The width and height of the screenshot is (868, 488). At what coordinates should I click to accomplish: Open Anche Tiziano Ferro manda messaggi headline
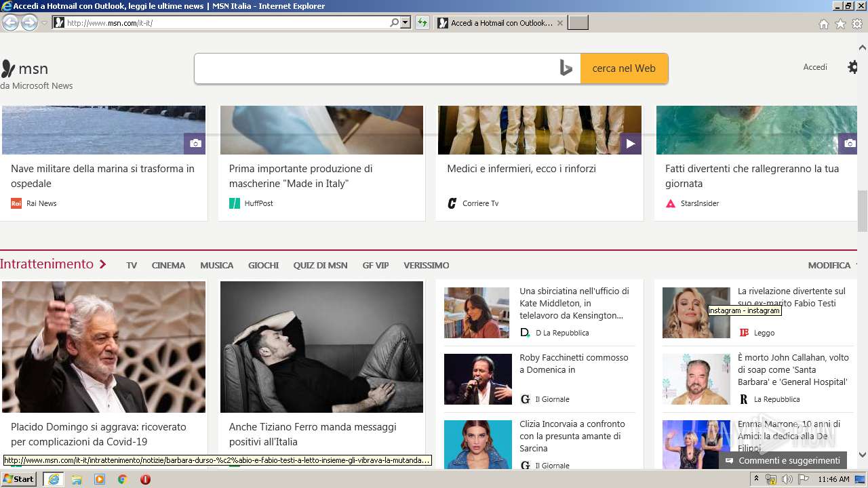click(x=313, y=434)
